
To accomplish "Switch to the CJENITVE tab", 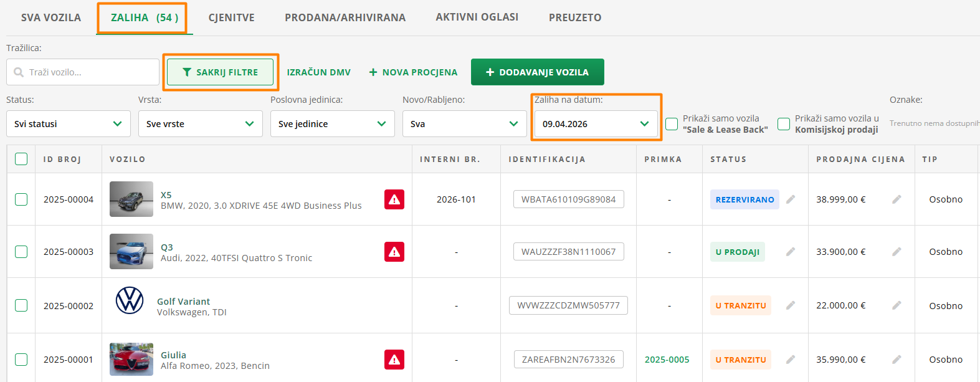I will (x=231, y=17).
